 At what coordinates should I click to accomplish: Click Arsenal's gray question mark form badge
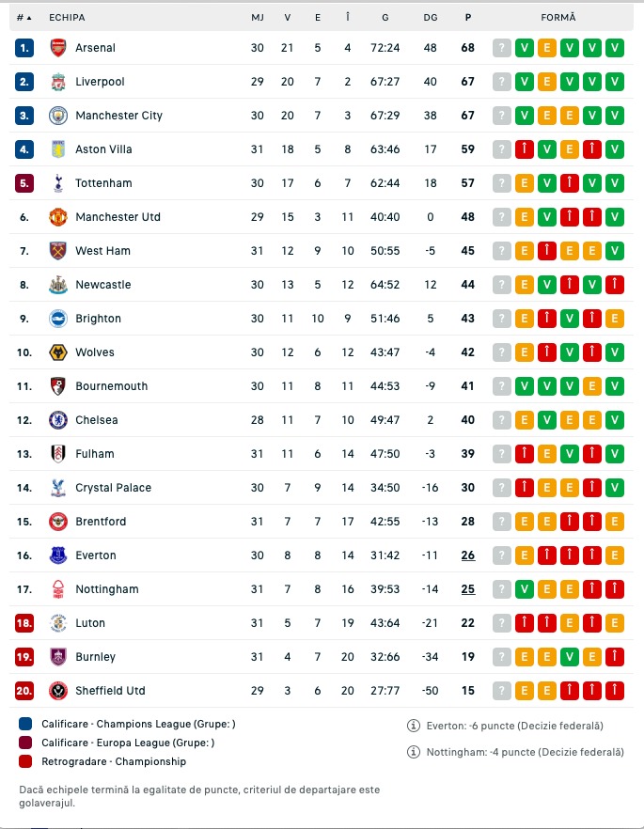point(502,48)
